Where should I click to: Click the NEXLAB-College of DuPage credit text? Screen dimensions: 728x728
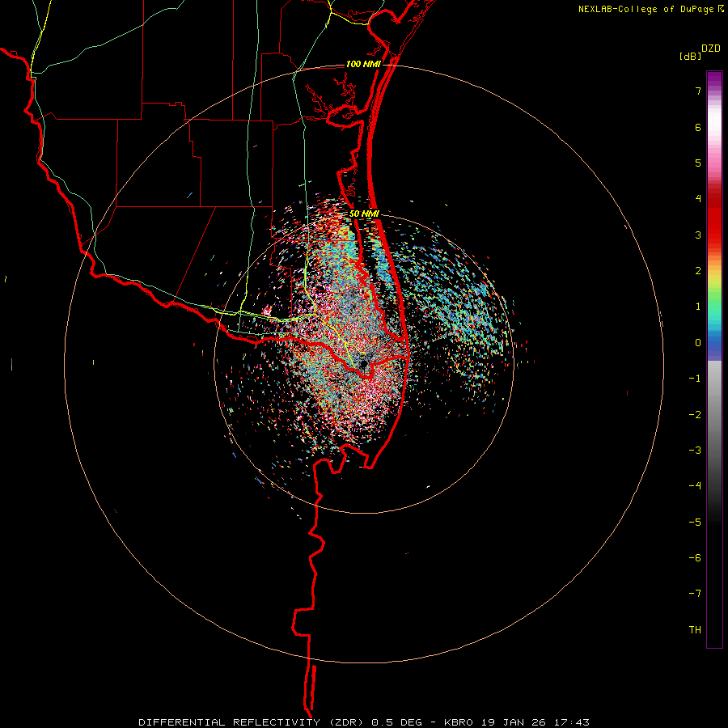coord(645,9)
